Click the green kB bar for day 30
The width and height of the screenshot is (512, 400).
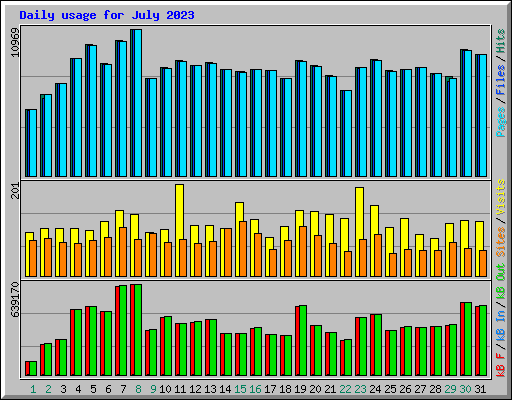click(468, 339)
